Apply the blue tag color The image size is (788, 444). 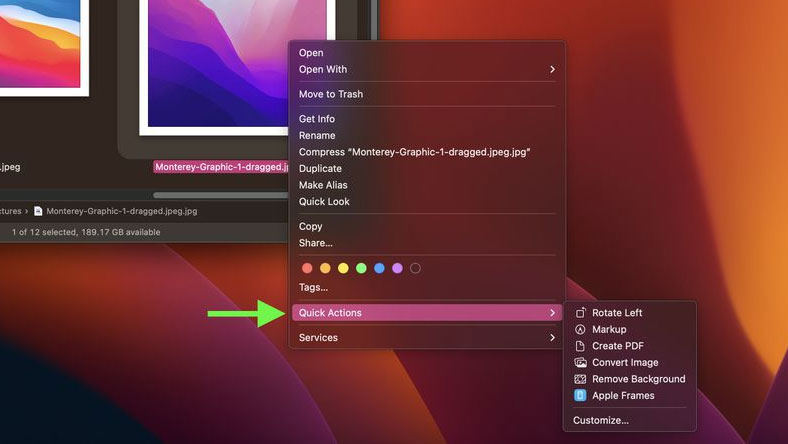pos(379,268)
